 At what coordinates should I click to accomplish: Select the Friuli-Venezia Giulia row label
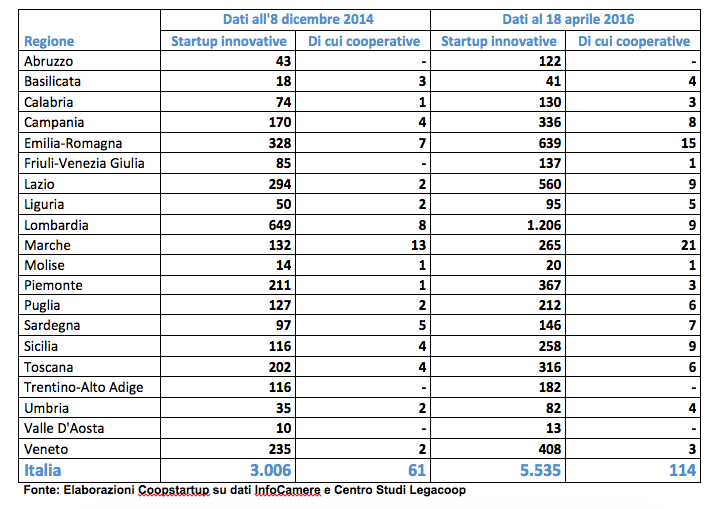[x=84, y=163]
